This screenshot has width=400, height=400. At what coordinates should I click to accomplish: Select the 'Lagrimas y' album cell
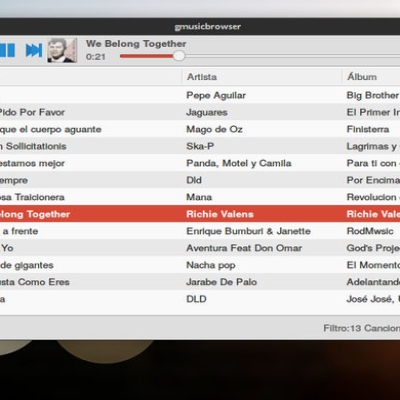click(373, 146)
